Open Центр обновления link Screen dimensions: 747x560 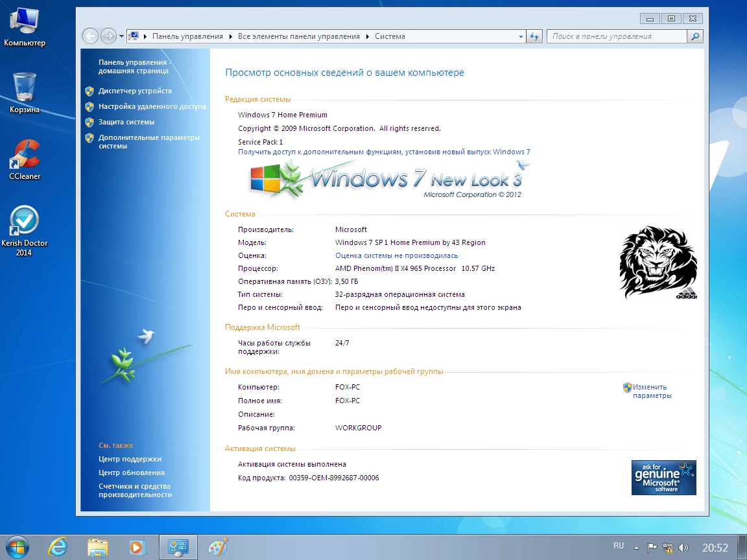tap(132, 473)
